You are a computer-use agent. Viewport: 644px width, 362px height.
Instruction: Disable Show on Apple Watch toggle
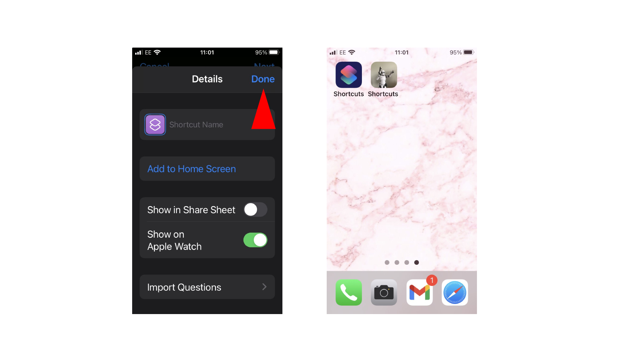255,240
